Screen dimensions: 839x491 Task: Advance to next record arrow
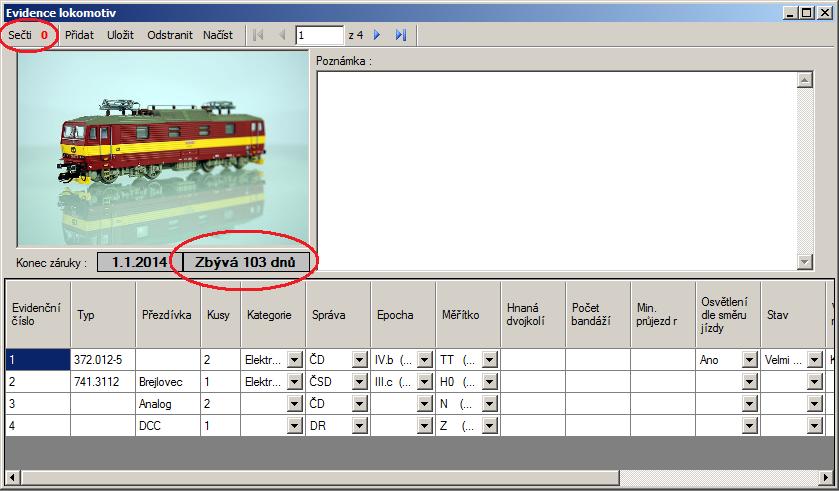(378, 35)
